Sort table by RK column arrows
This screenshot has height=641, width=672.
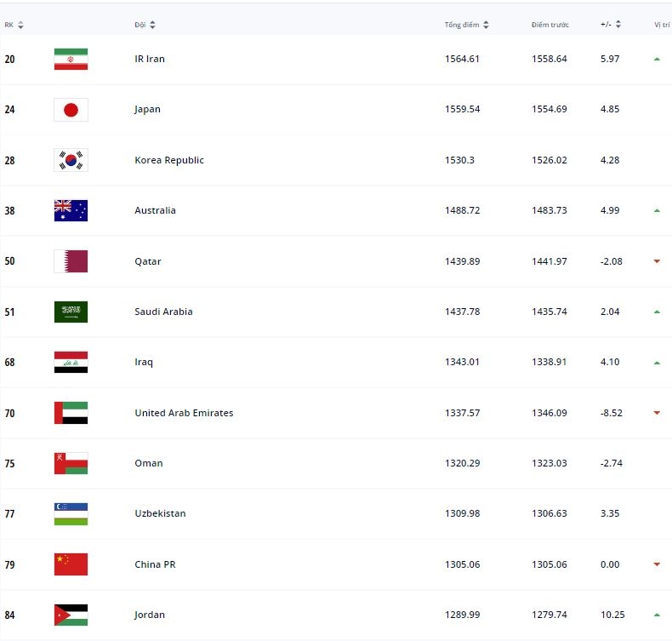(20, 25)
